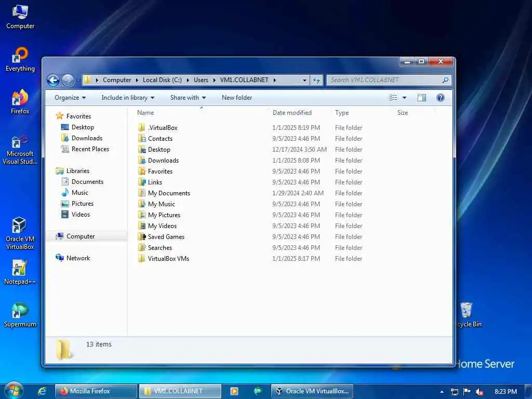Image resolution: width=532 pixels, height=399 pixels.
Task: Click New folder button
Action: (x=237, y=98)
